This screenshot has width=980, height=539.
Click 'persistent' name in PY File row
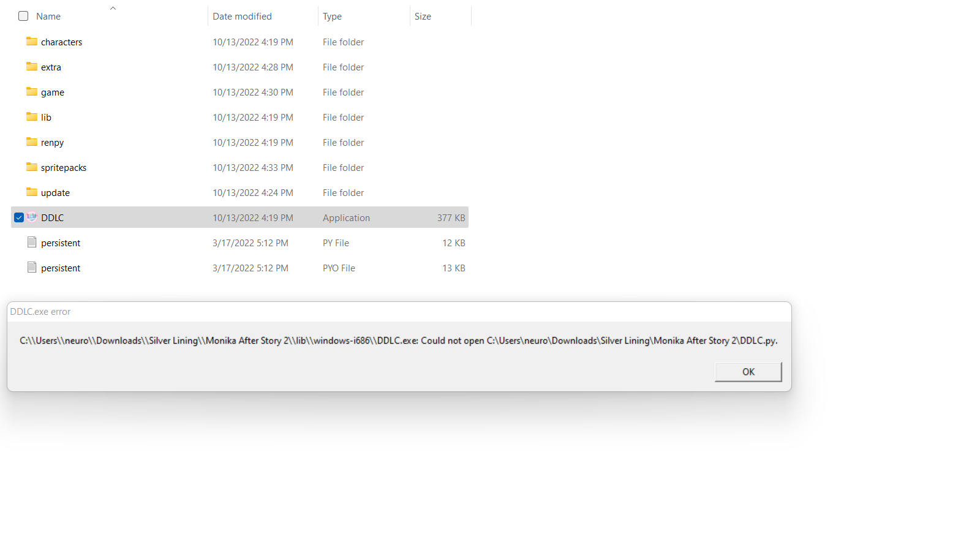tap(61, 243)
